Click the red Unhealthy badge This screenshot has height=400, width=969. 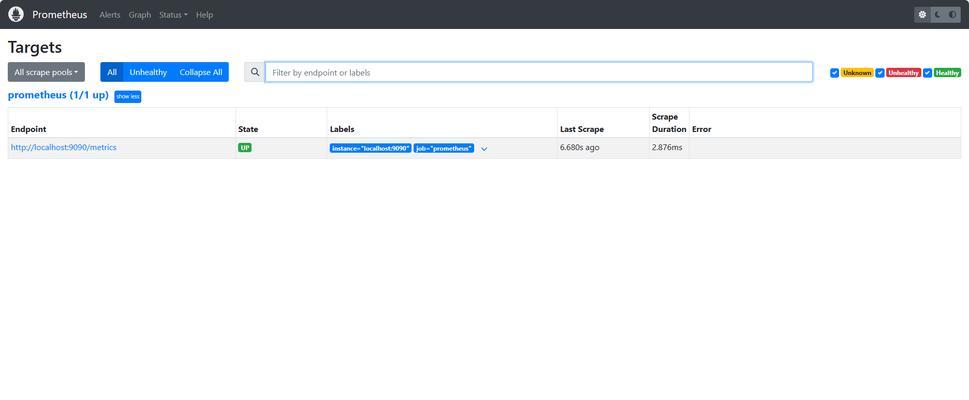(903, 73)
